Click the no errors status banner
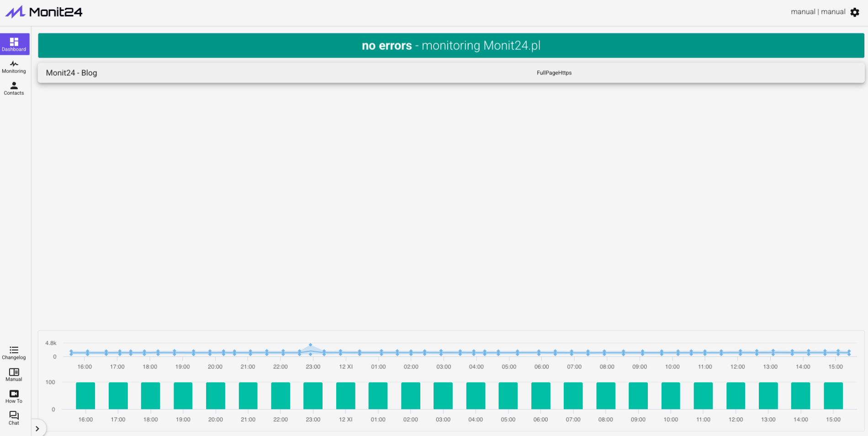 [451, 46]
